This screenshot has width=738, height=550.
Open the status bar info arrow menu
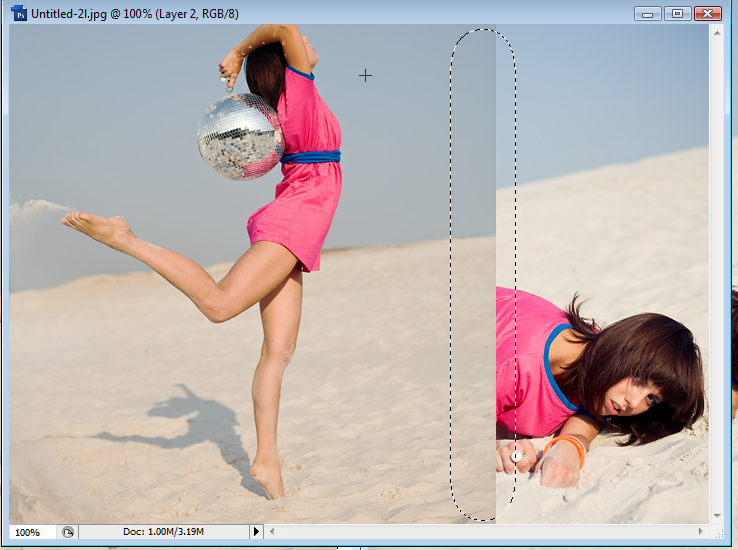[x=256, y=532]
